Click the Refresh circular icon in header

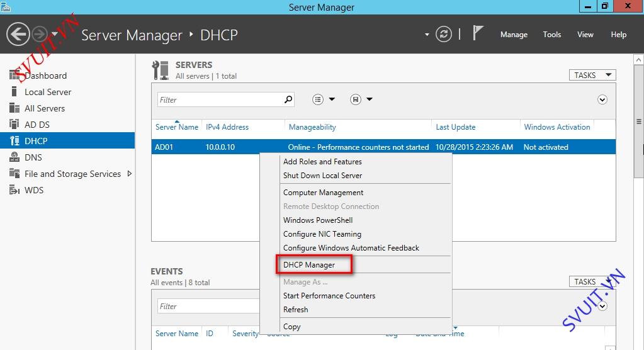coord(444,34)
